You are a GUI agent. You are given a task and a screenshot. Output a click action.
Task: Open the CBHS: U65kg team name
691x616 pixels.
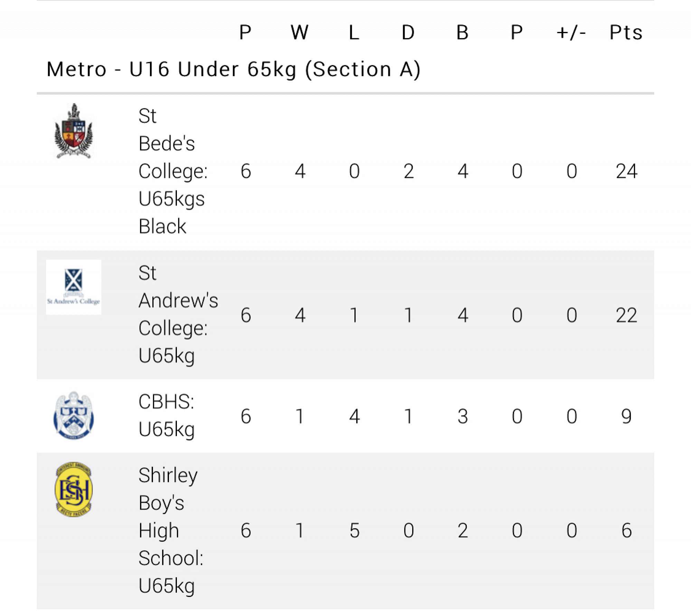(167, 416)
